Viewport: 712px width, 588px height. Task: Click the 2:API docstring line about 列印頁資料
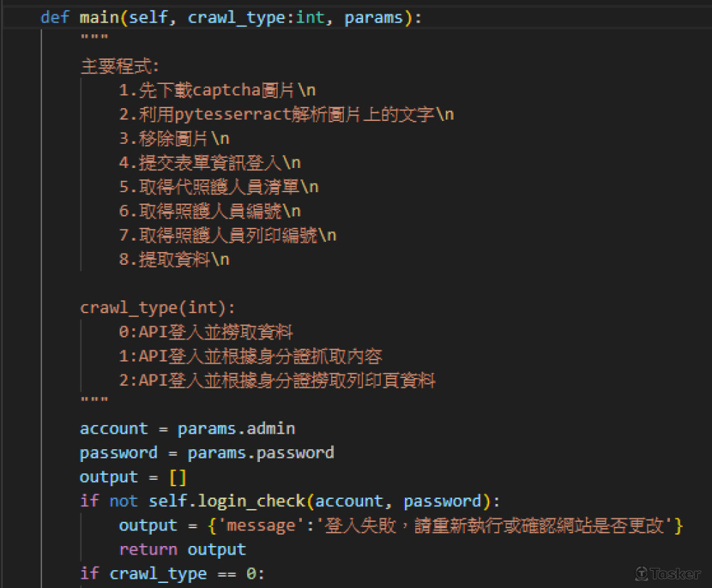pos(277,381)
